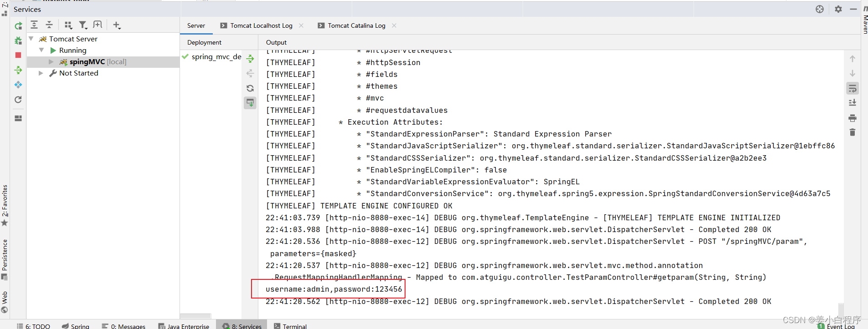Click the greyed undeploy artifact icon
The width and height of the screenshot is (868, 329).
(250, 73)
